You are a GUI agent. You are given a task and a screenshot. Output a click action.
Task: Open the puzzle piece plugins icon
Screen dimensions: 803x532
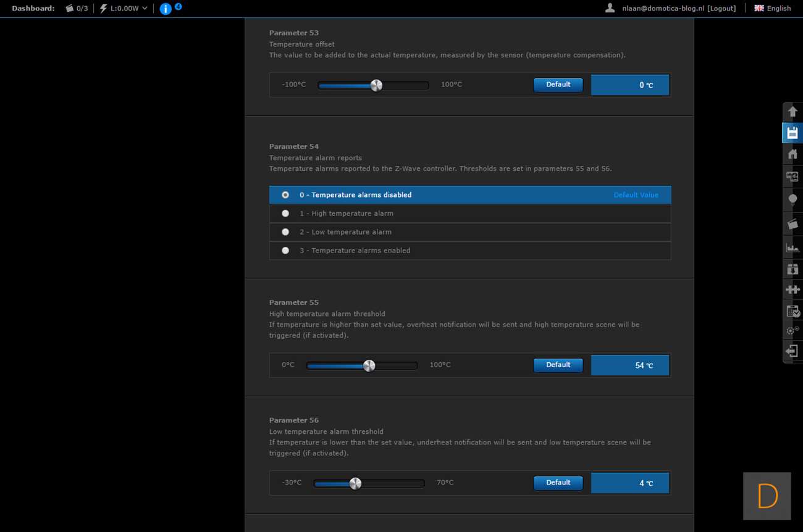[792, 289]
